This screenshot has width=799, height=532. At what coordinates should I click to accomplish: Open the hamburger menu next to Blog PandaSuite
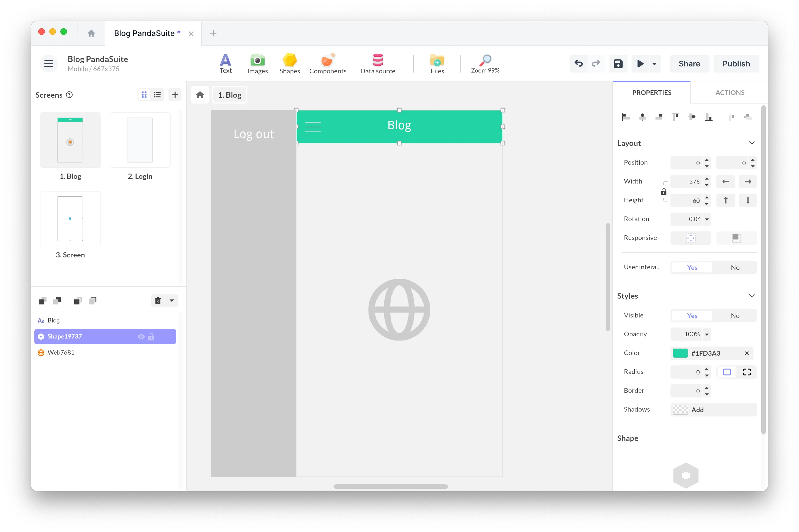coord(48,63)
